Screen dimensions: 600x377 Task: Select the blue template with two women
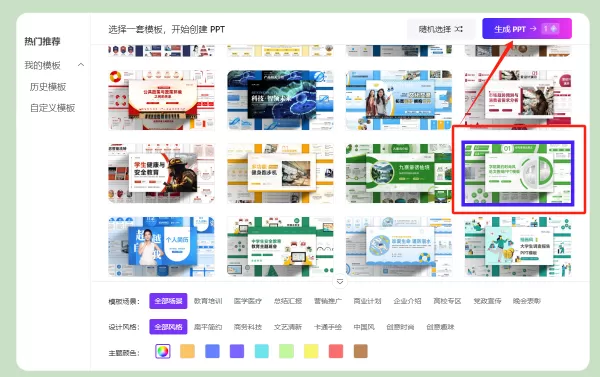point(399,100)
